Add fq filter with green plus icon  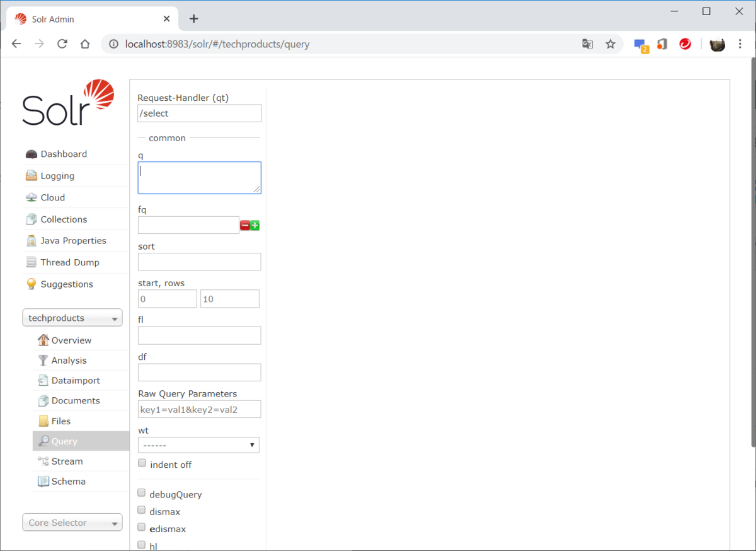255,225
